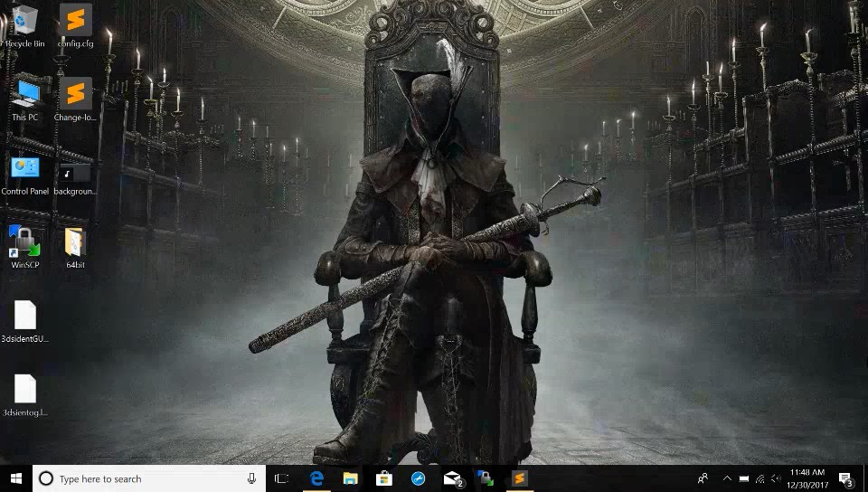The height and width of the screenshot is (492, 868).
Task: Open Task View from the taskbar
Action: (x=282, y=478)
